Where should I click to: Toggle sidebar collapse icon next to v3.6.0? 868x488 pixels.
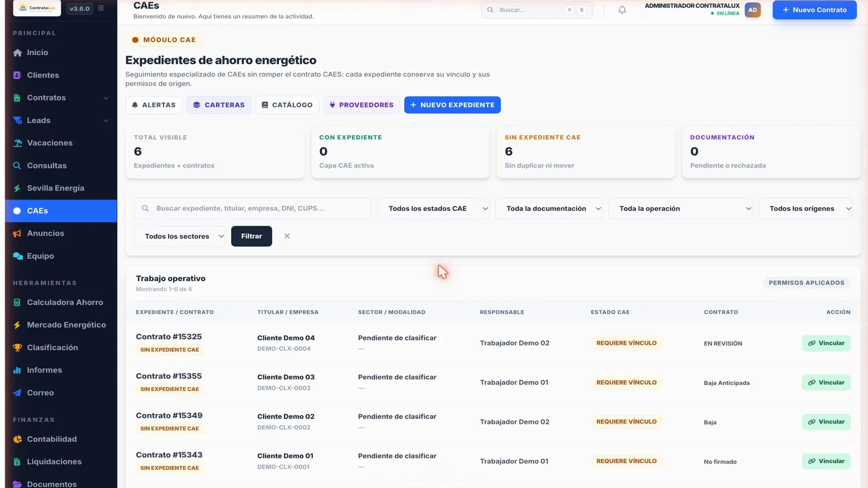tap(101, 8)
